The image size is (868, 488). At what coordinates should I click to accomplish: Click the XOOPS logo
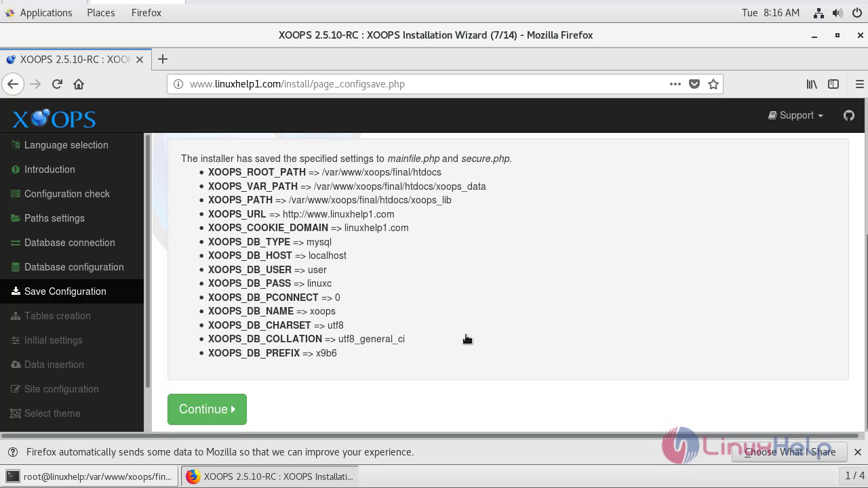click(54, 119)
